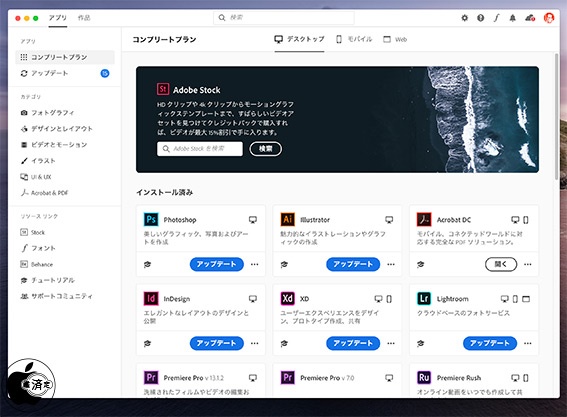The width and height of the screenshot is (567, 417).
Task: Click the Lightroom app icon
Action: pyautogui.click(x=424, y=298)
